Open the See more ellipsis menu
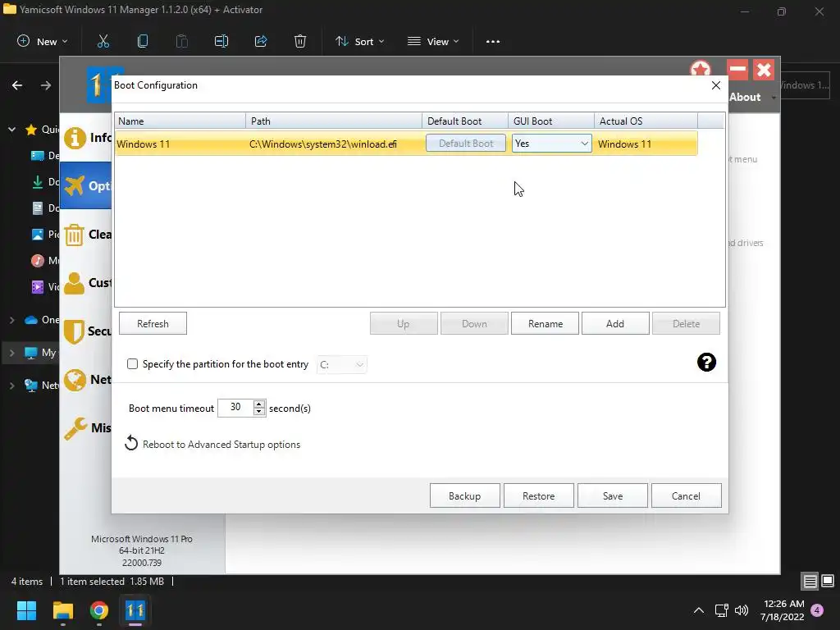The image size is (840, 630). [x=493, y=41]
